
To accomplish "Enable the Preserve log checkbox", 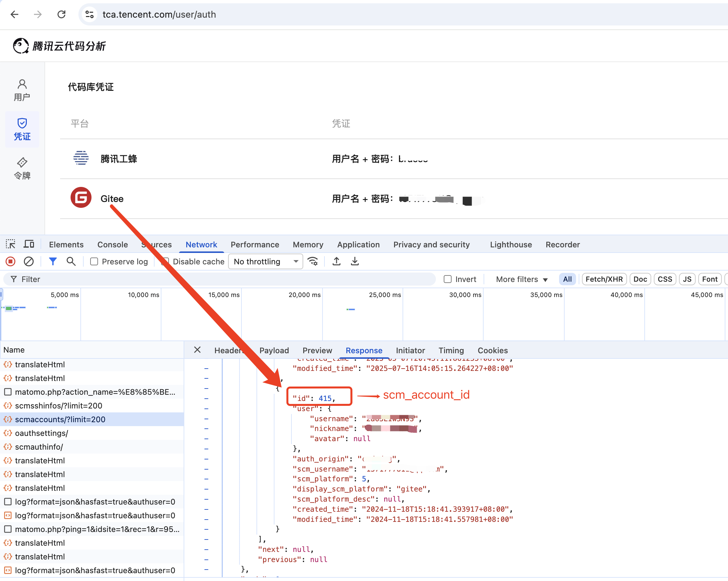I will point(94,262).
